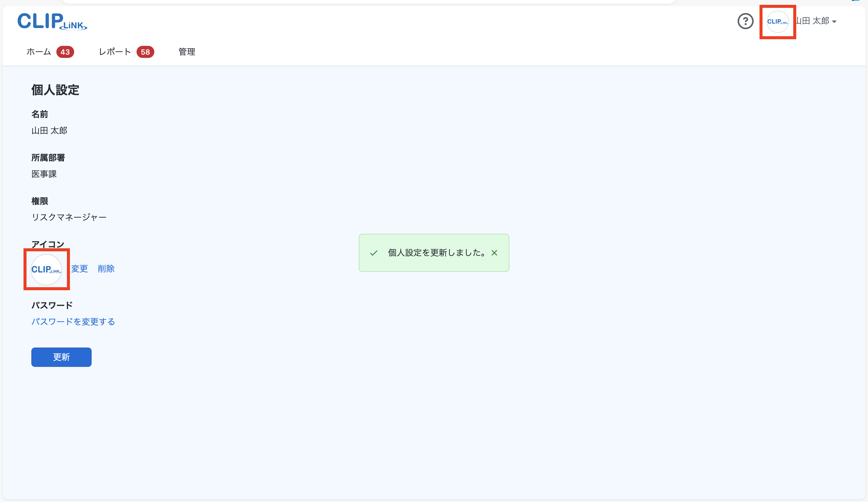
Task: Dismiss the update notification with X
Action: pyautogui.click(x=494, y=253)
